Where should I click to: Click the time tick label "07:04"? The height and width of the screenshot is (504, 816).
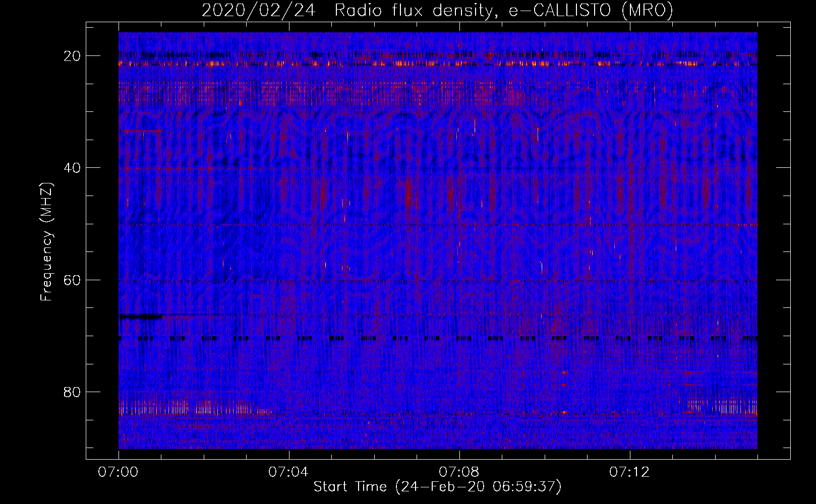(289, 472)
